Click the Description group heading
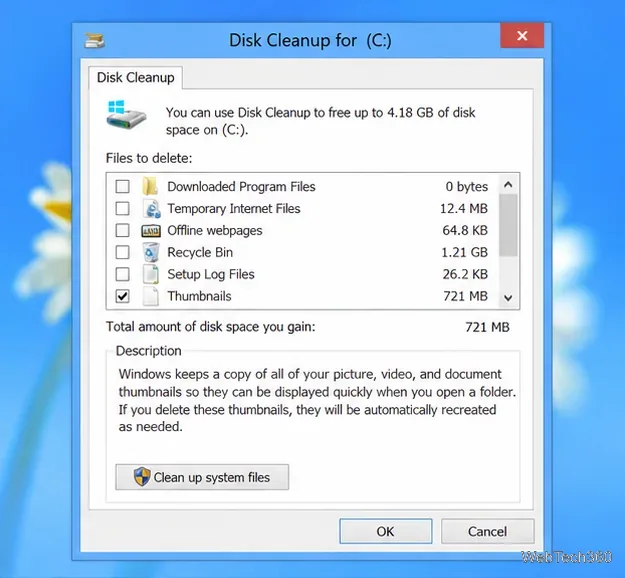Screen dimensions: 625x578 (149, 351)
